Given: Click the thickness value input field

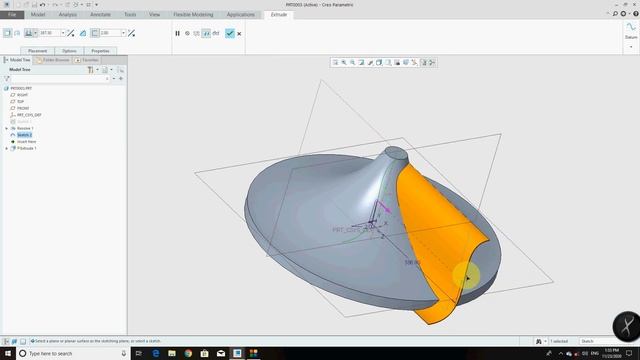Looking at the screenshot, I should coord(110,33).
